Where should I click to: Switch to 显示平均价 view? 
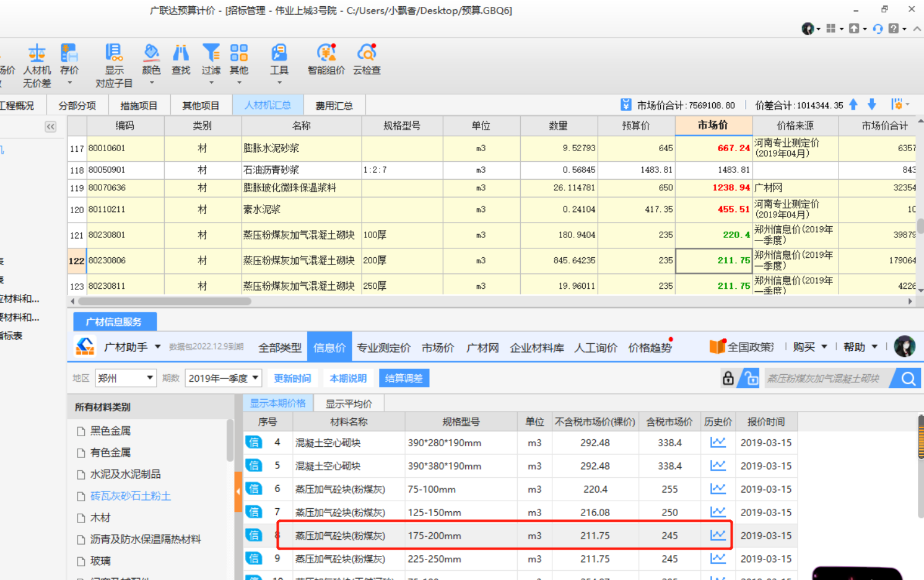click(349, 403)
